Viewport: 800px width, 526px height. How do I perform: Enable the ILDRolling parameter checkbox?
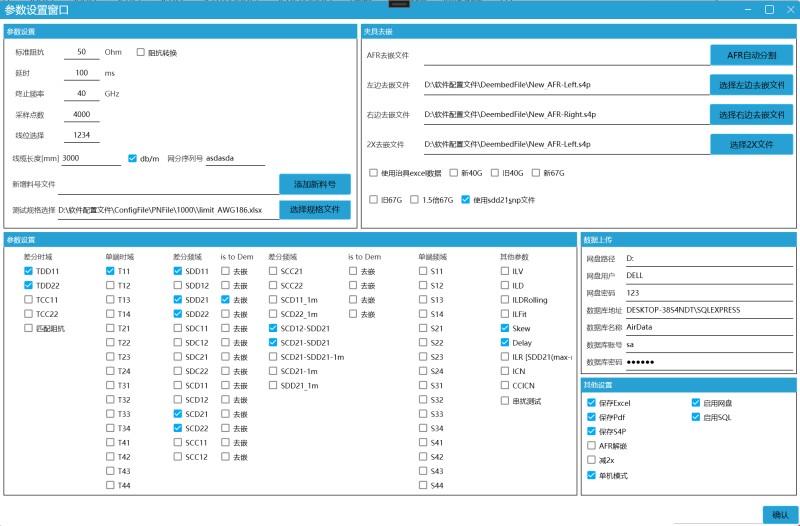point(505,300)
